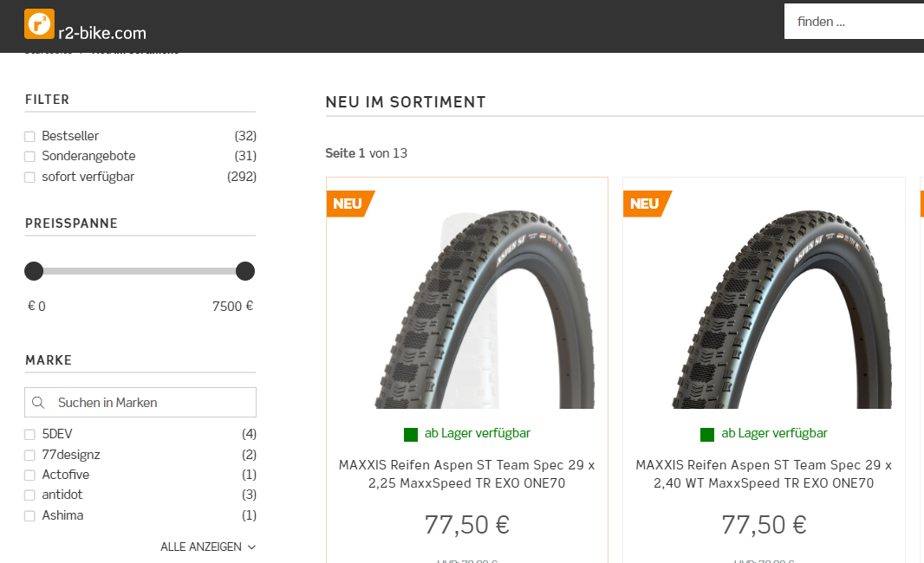924x563 pixels.
Task: Click the NEU badge on second tire
Action: click(x=645, y=204)
